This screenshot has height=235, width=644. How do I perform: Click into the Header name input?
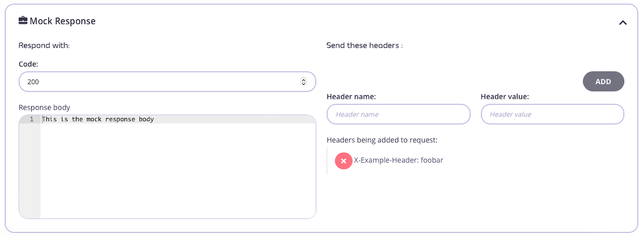[x=398, y=114]
